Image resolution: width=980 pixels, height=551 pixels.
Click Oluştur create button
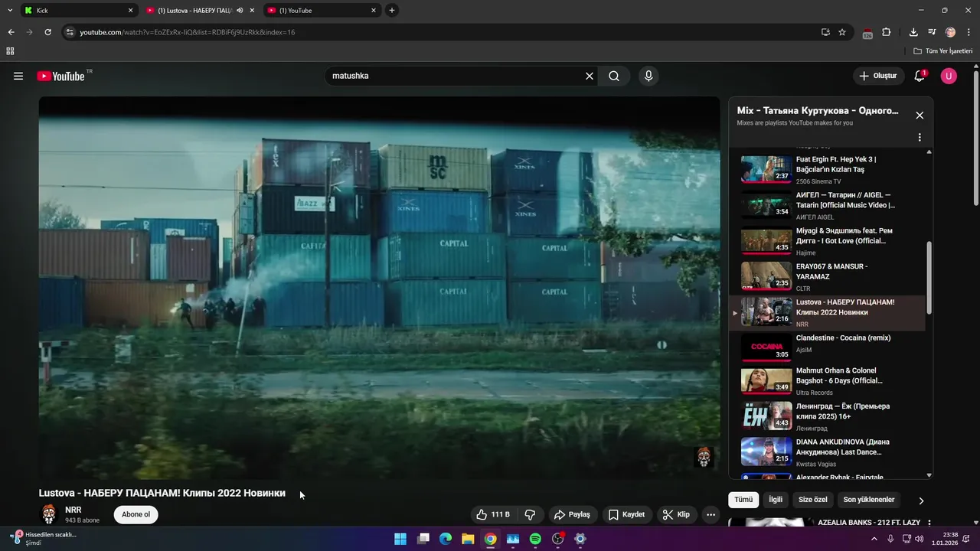click(878, 76)
